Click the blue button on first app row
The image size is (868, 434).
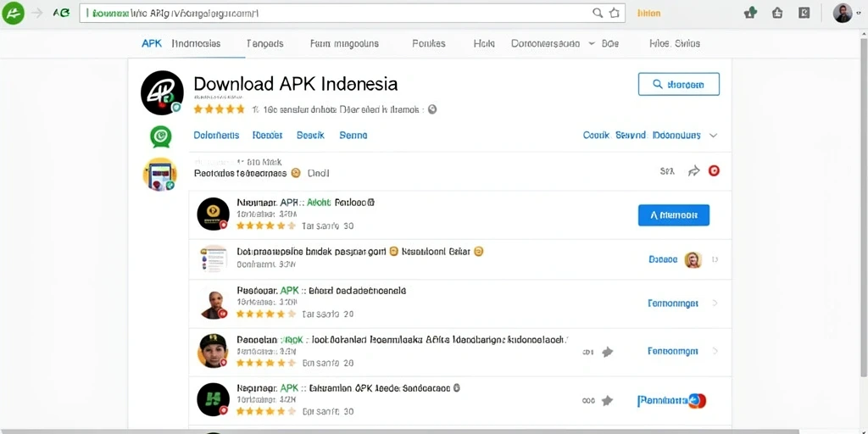pos(674,215)
